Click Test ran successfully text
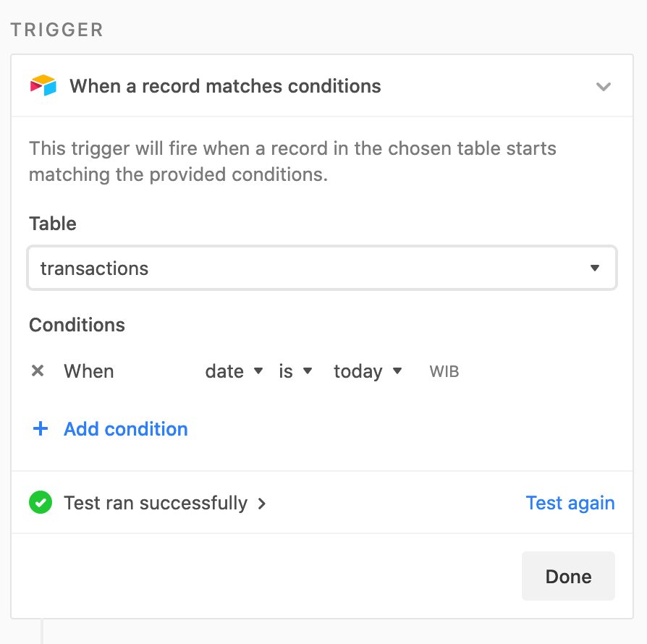Viewport: 647px width, 644px height. 156,504
